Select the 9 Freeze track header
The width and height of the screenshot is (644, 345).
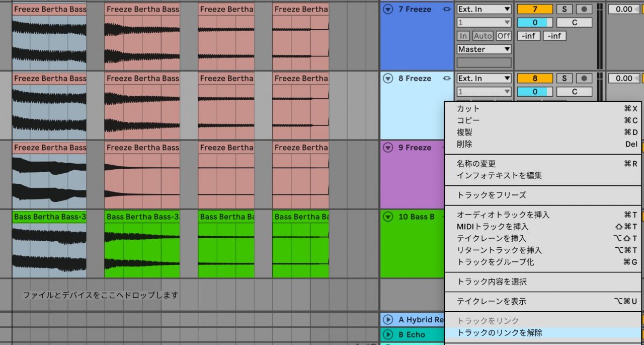(412, 175)
